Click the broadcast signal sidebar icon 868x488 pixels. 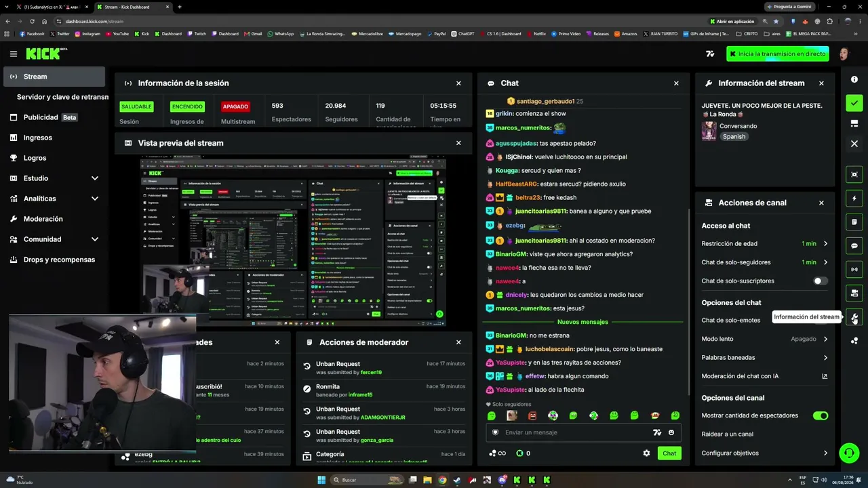click(854, 270)
